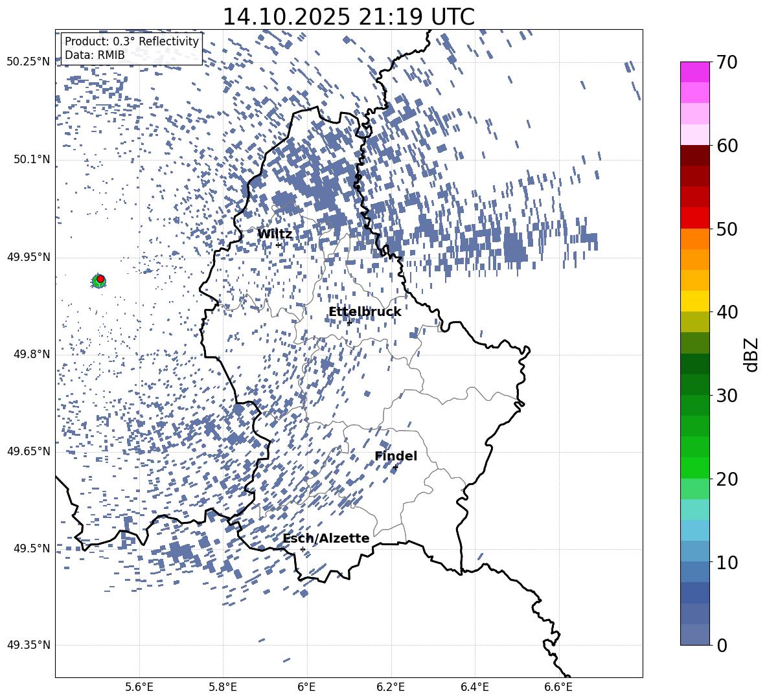This screenshot has height=700, width=767.
Task: Click the 6.4°E longitude tick label
Action: coord(474,687)
